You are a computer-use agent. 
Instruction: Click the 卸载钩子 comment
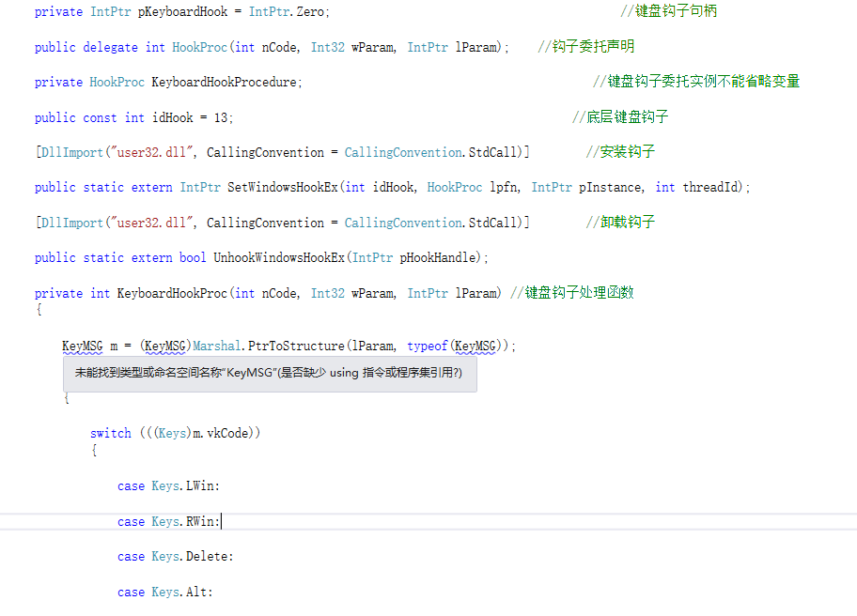pyautogui.click(x=620, y=223)
